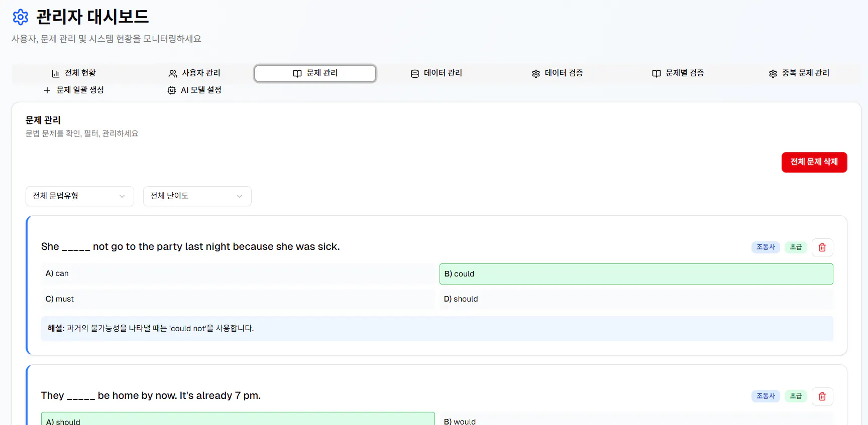Click the gear icon on 데이터 검증
The height and width of the screenshot is (425, 868).
click(x=536, y=74)
